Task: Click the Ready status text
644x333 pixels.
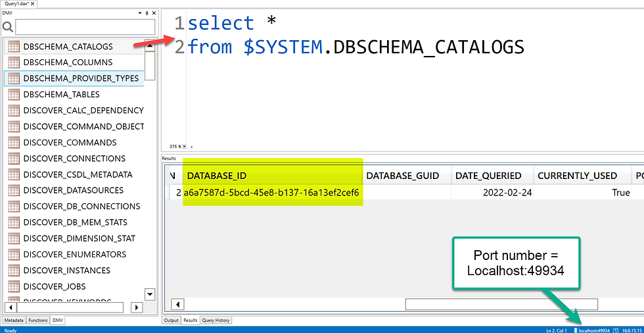Action: [11, 330]
